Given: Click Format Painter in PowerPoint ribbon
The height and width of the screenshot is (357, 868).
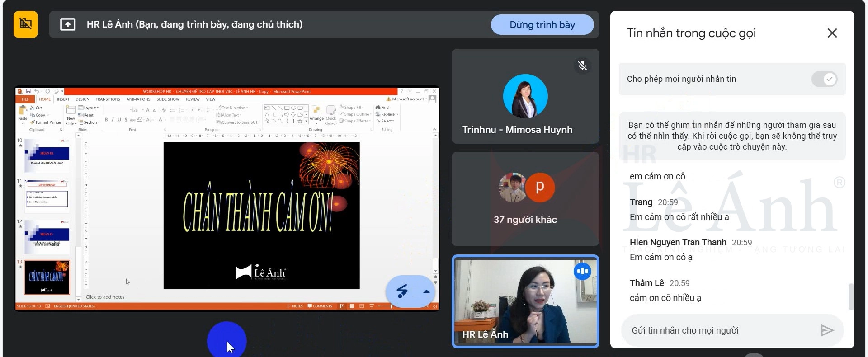Looking at the screenshot, I should point(46,122).
